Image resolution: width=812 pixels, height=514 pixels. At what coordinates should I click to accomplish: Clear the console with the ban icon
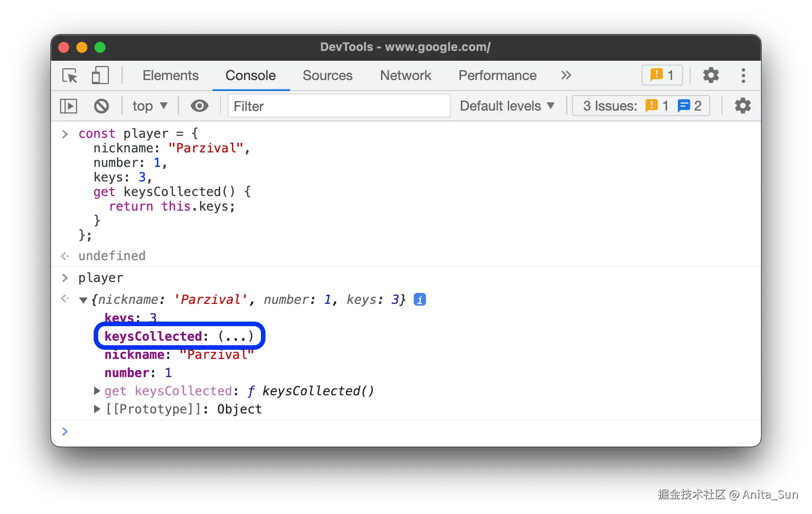click(x=101, y=106)
